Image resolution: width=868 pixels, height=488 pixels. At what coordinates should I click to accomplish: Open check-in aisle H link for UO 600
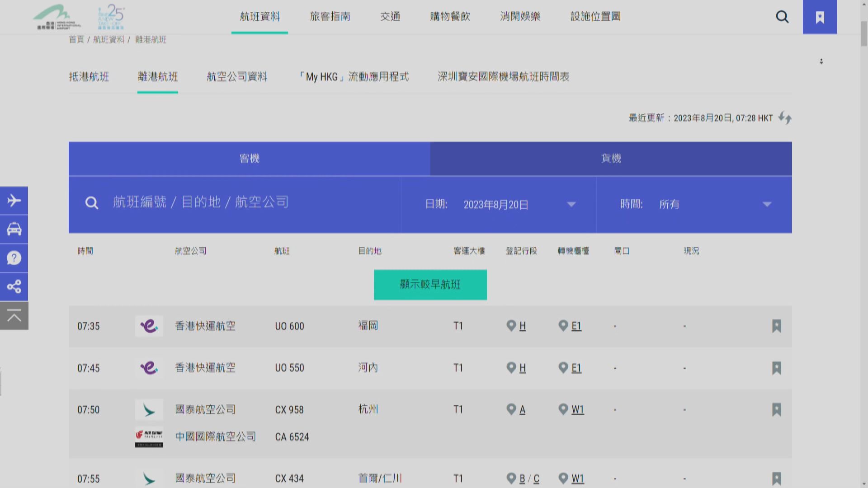[x=522, y=326]
